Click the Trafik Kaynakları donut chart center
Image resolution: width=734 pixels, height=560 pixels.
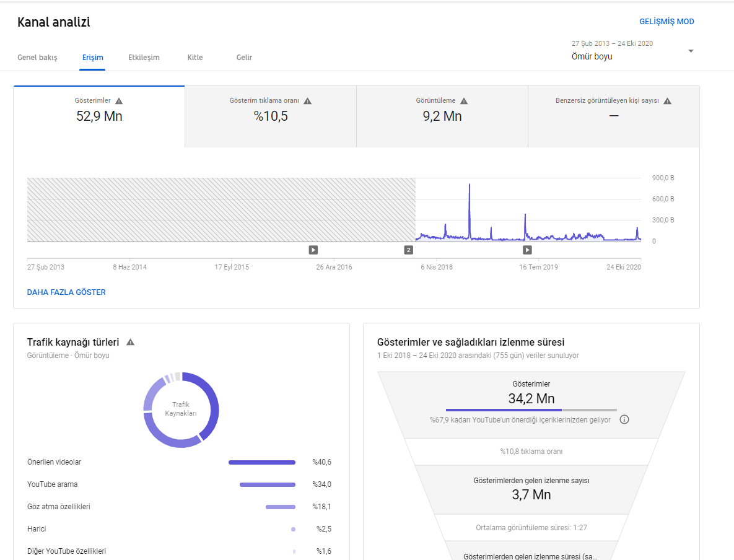pyautogui.click(x=181, y=409)
